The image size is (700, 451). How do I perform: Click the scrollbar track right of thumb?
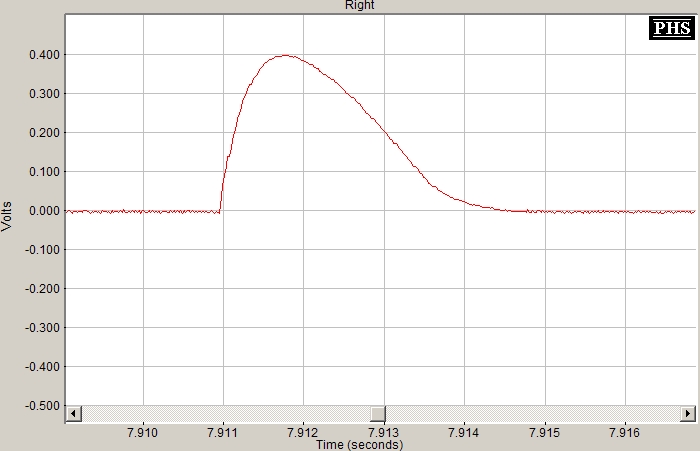pos(533,413)
